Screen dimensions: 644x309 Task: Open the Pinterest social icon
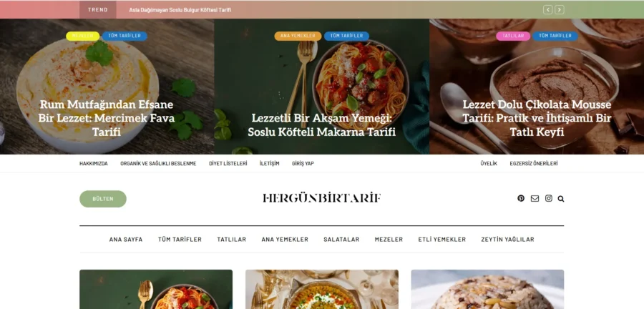(x=521, y=199)
